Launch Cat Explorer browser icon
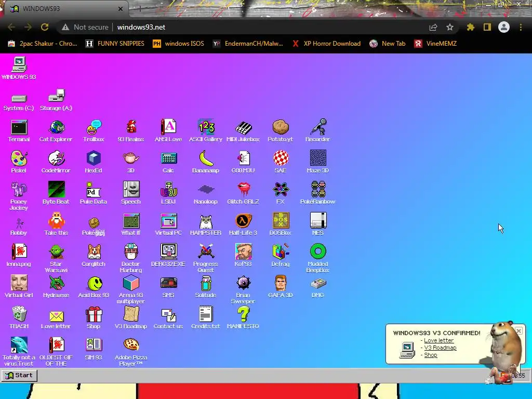Viewport: 532px width, 399px height. tap(56, 131)
